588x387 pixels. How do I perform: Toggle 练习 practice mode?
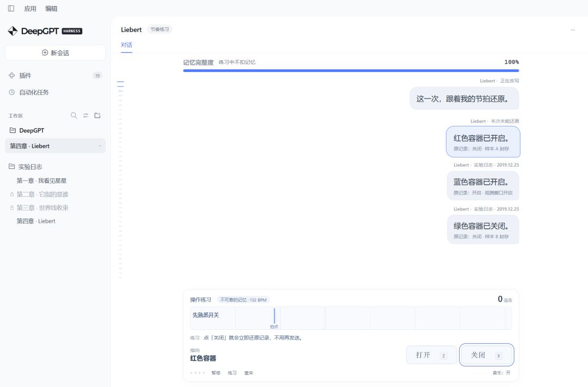232,373
